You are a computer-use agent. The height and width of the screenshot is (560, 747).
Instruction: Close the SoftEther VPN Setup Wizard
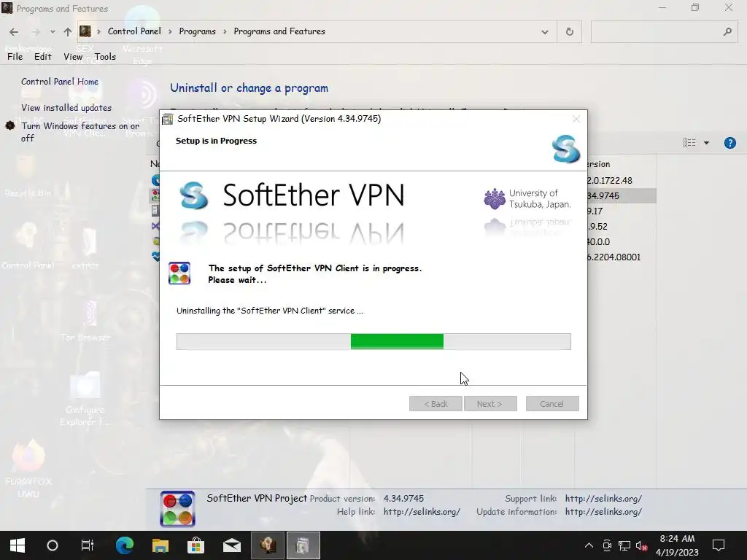point(576,119)
